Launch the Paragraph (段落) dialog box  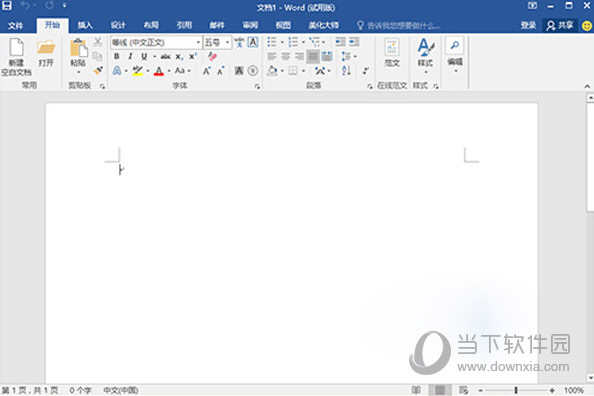tap(370, 87)
